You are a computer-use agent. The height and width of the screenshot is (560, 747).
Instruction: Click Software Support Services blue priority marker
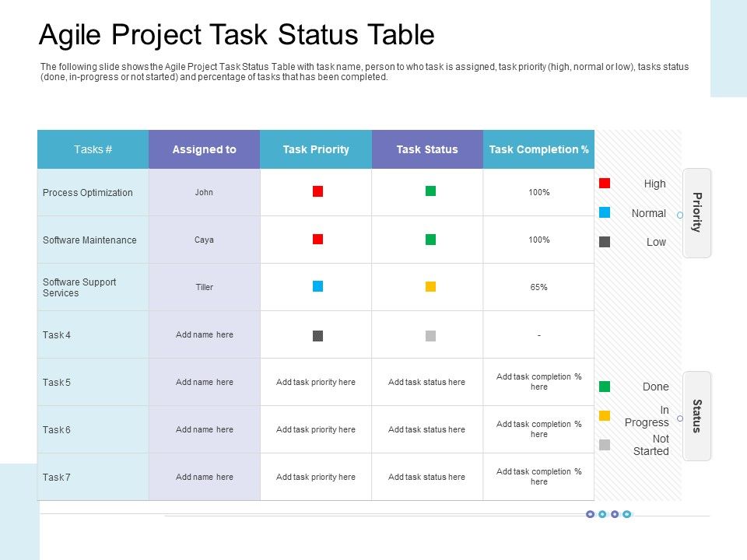(317, 286)
